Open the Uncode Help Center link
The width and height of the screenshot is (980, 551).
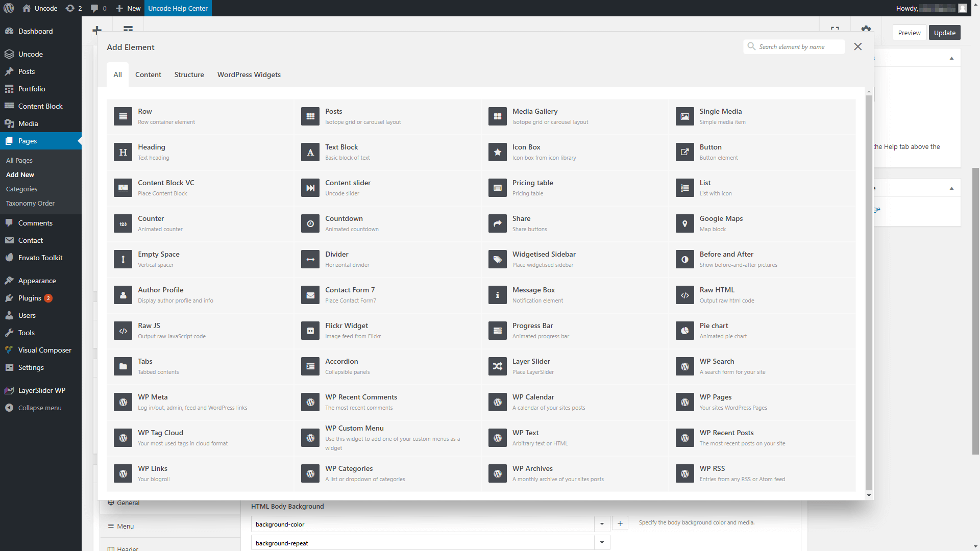[x=178, y=8]
